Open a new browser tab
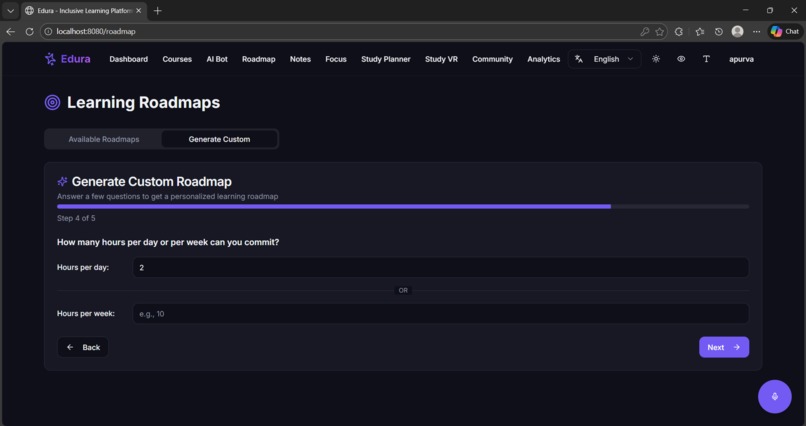The width and height of the screenshot is (806, 426). pyautogui.click(x=158, y=10)
